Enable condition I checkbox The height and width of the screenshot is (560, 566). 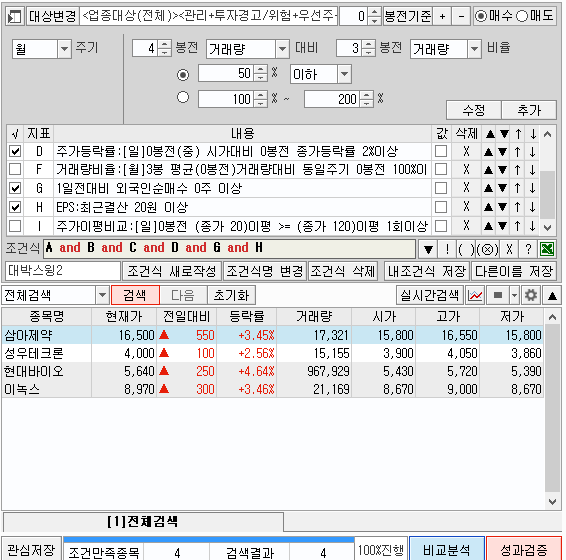tap(15, 226)
